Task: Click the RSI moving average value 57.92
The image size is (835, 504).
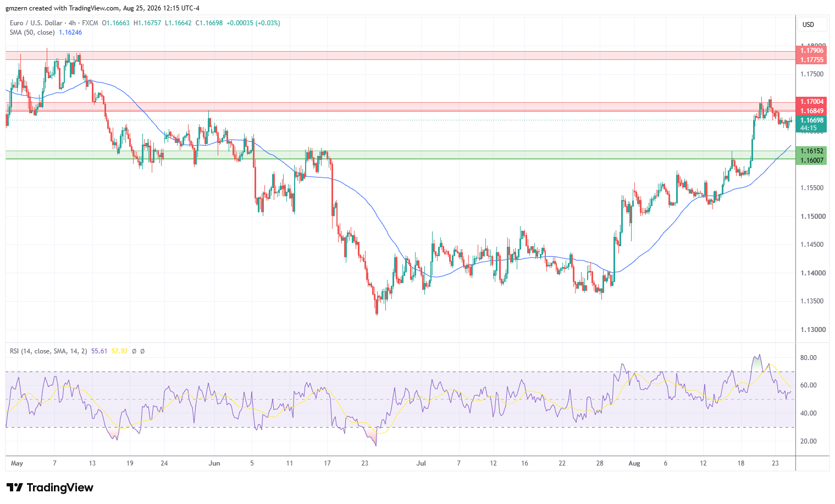Action: pos(119,351)
